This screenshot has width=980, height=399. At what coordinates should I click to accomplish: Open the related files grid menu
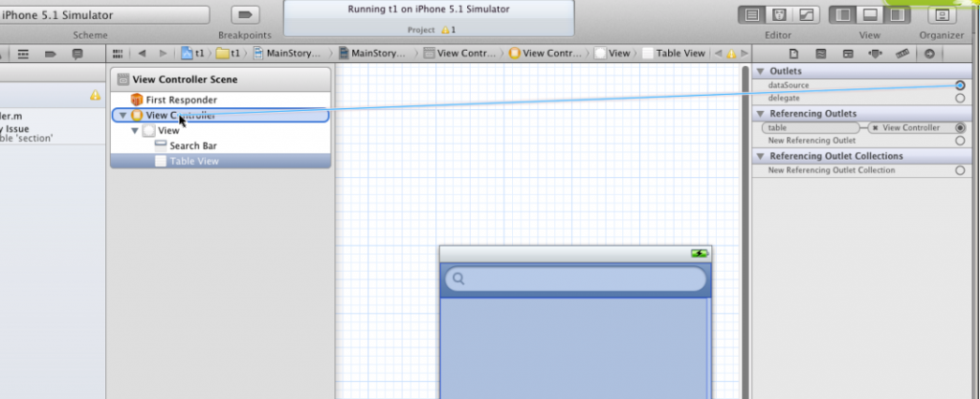click(x=117, y=54)
